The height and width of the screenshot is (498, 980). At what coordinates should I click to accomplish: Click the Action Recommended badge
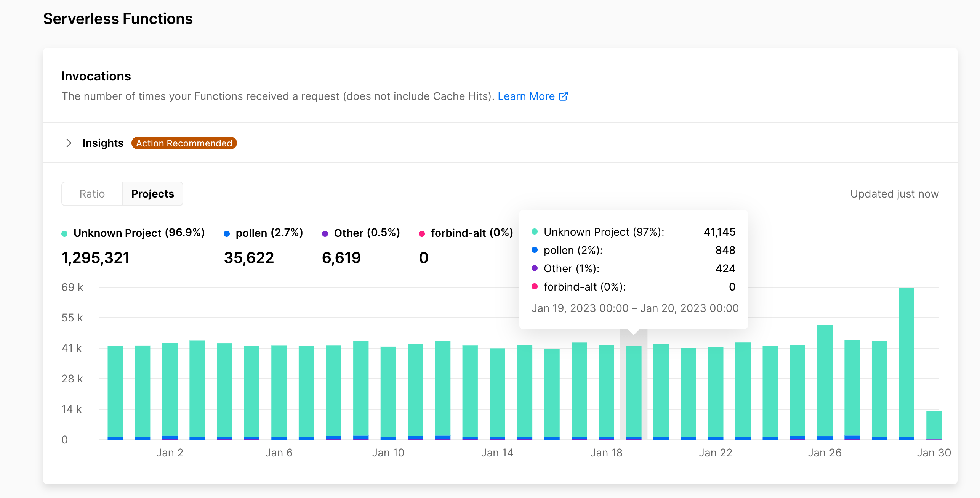(x=184, y=143)
